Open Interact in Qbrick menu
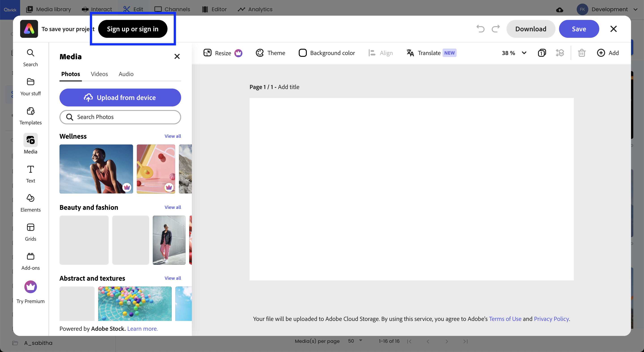Image resolution: width=644 pixels, height=352 pixels. click(97, 9)
